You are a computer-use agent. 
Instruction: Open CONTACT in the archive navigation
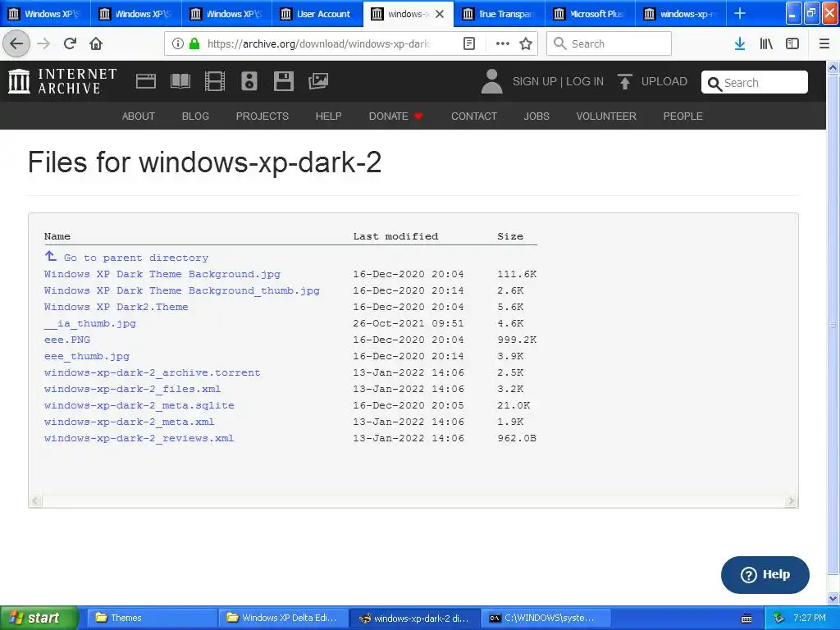474,116
